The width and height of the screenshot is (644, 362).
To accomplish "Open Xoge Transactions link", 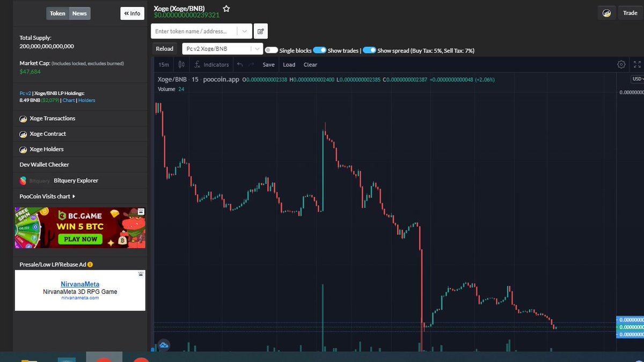I will [x=53, y=119].
